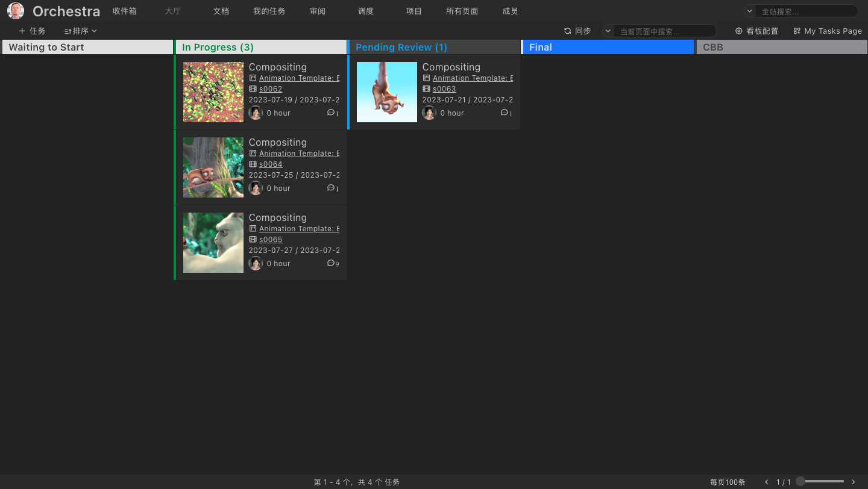Click Compositing title on s0063 card
This screenshot has height=489, width=868.
451,67
